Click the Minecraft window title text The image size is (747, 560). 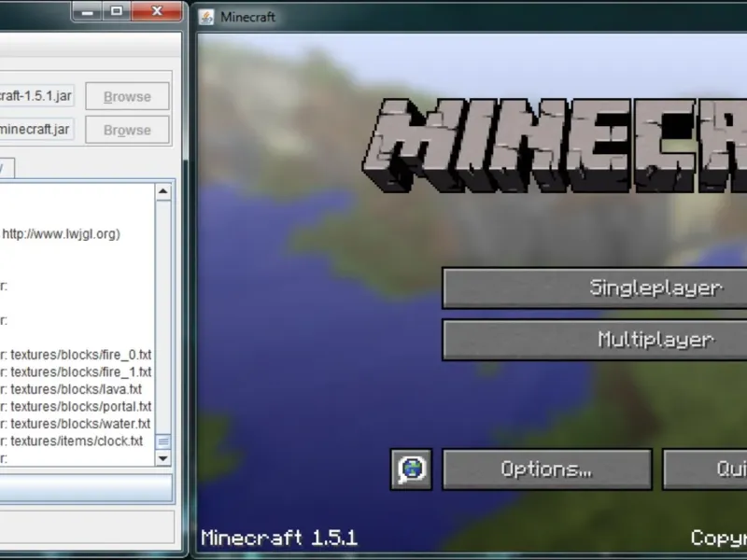coord(247,17)
